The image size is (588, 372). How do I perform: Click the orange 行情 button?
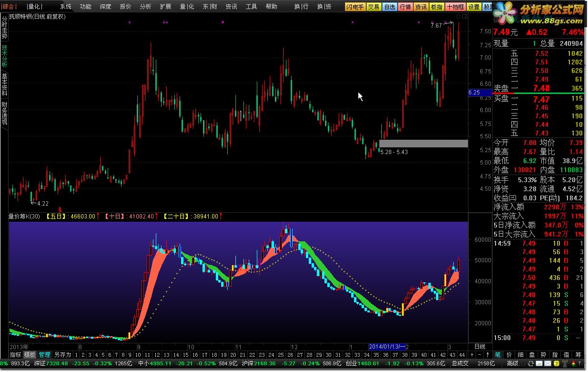click(405, 7)
